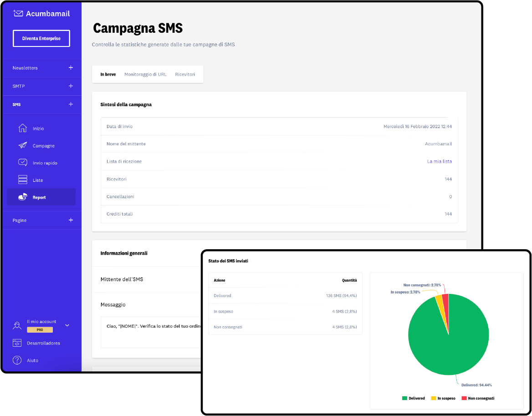Click the Campagne paper plane icon
532x416 pixels.
pos(22,145)
